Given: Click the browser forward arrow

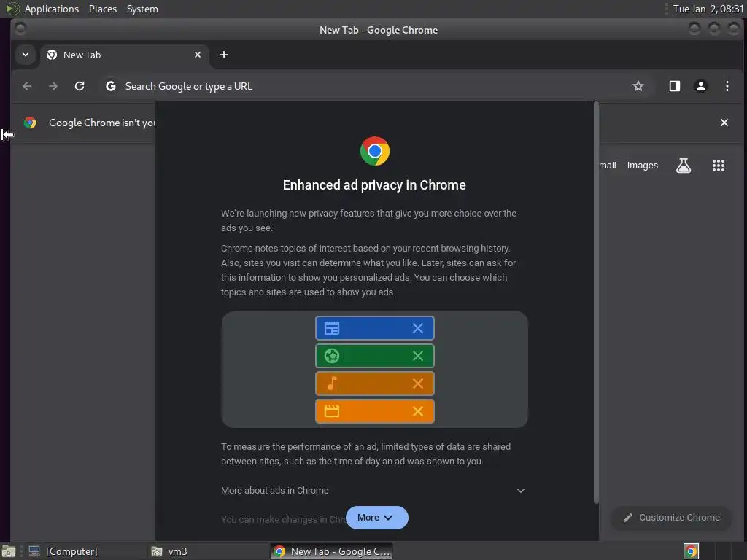Looking at the screenshot, I should coord(53,86).
